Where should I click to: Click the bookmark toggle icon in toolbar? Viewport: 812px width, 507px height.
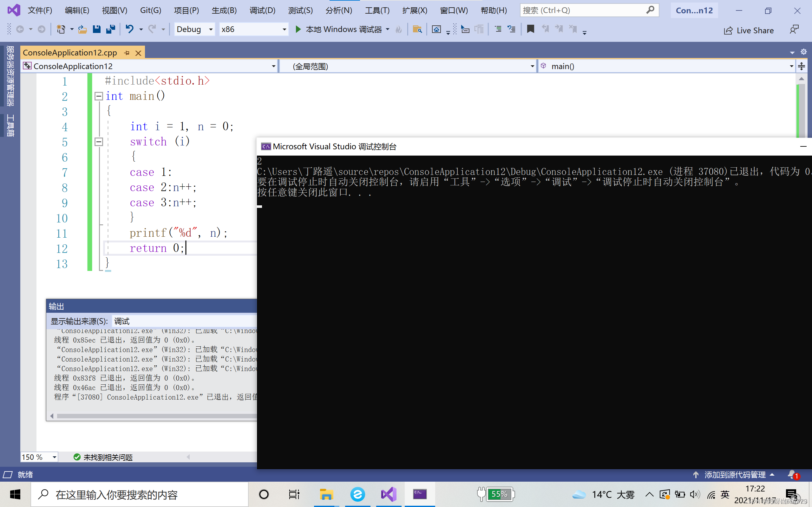pyautogui.click(x=530, y=29)
